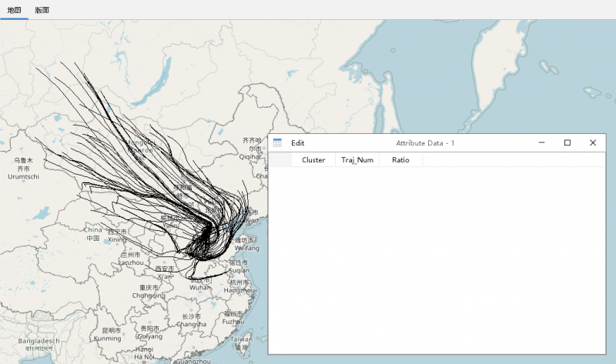This screenshot has width=616, height=364.
Task: Click the Attribute Data - 1 title bar
Action: (x=425, y=143)
